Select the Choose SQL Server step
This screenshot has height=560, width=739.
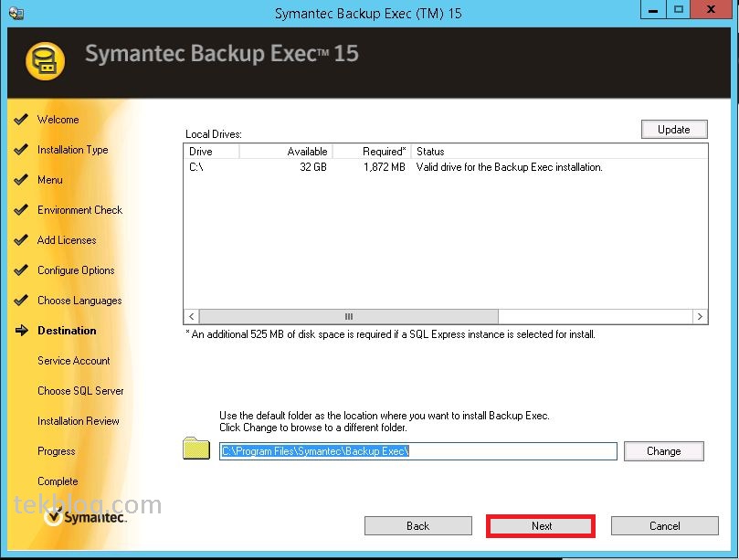pos(80,391)
